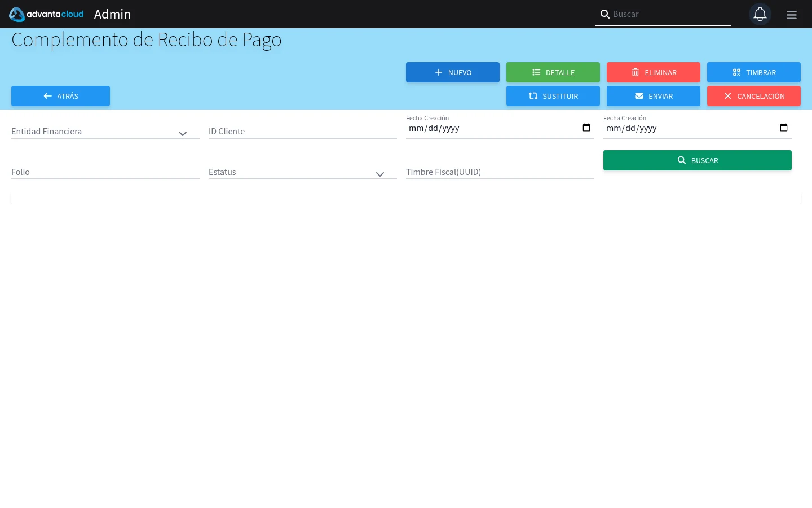Click the TIMBRAR button

pyautogui.click(x=753, y=72)
